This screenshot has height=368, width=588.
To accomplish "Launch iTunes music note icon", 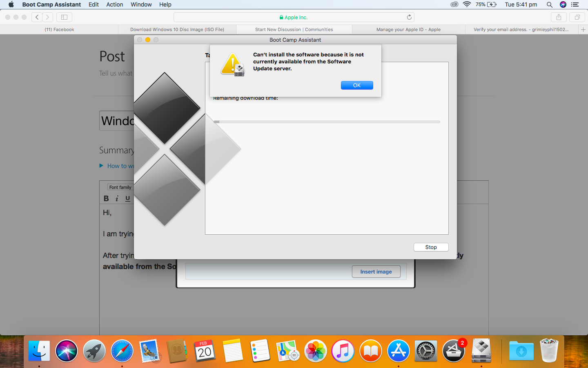I will point(343,351).
